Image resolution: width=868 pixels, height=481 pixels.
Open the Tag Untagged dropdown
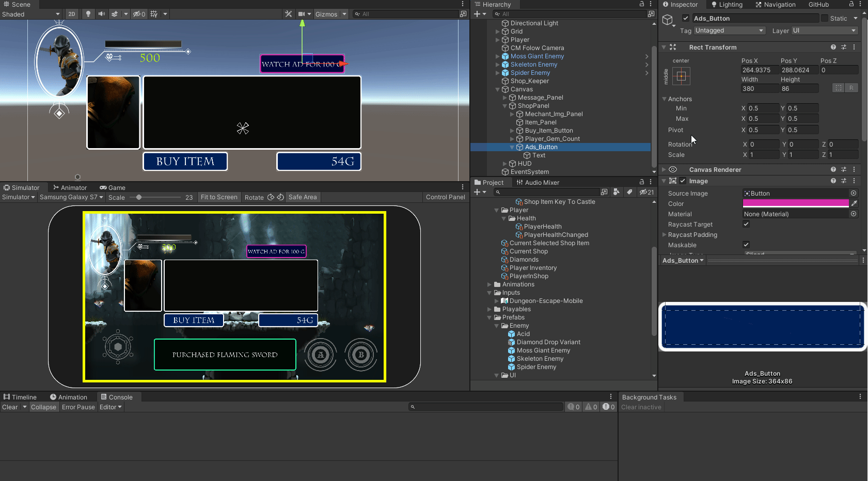(729, 30)
